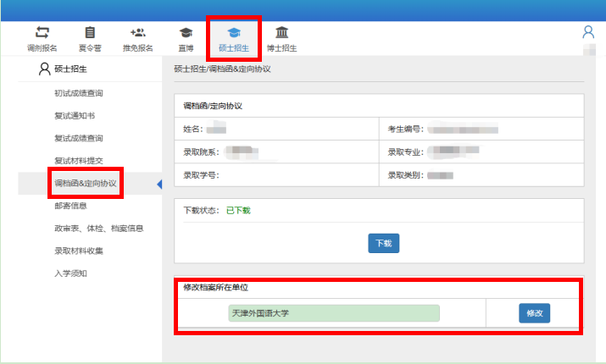Click the blue 下载 button
Image resolution: width=606 pixels, height=364 pixels.
(x=383, y=243)
